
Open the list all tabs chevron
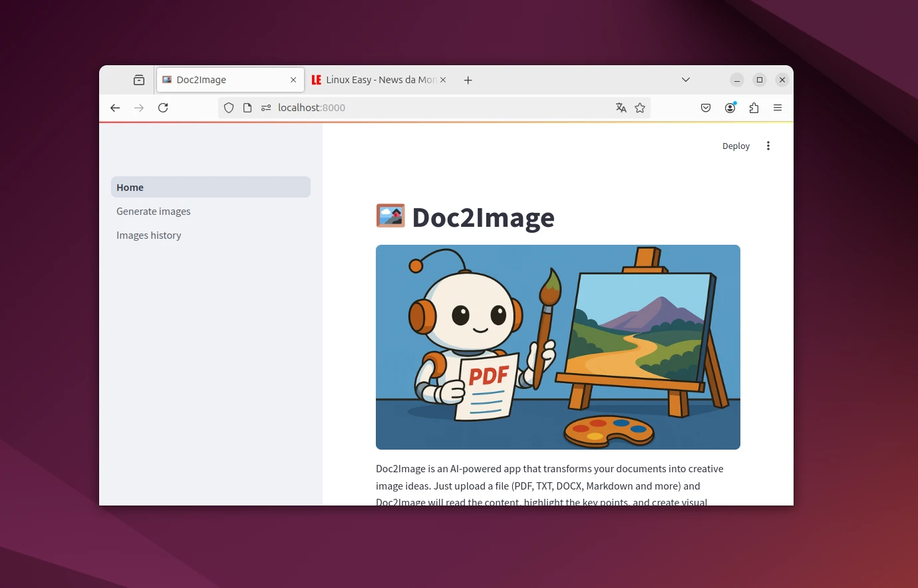(x=685, y=79)
